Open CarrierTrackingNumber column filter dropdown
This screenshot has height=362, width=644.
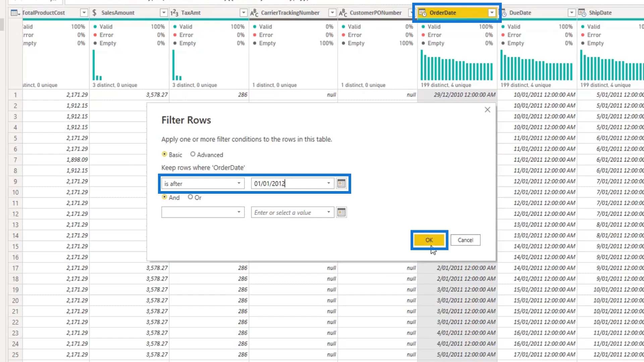tap(332, 13)
